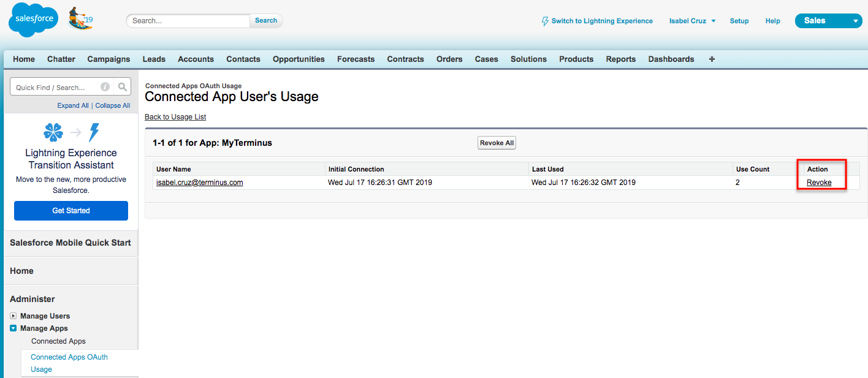Switch to the Orders tab

click(x=449, y=59)
